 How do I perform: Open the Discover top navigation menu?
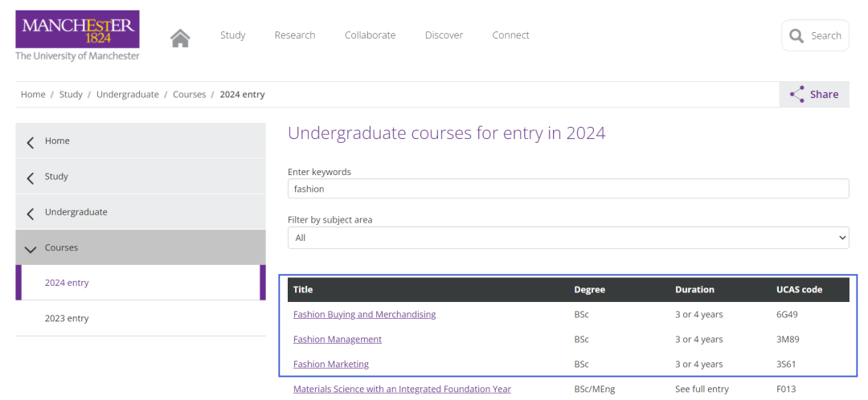click(x=444, y=35)
